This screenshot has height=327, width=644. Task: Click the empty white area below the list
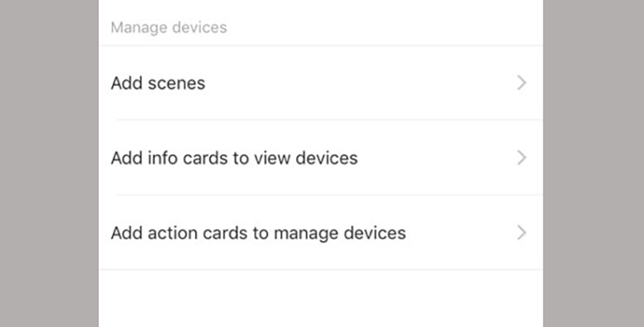(x=320, y=299)
